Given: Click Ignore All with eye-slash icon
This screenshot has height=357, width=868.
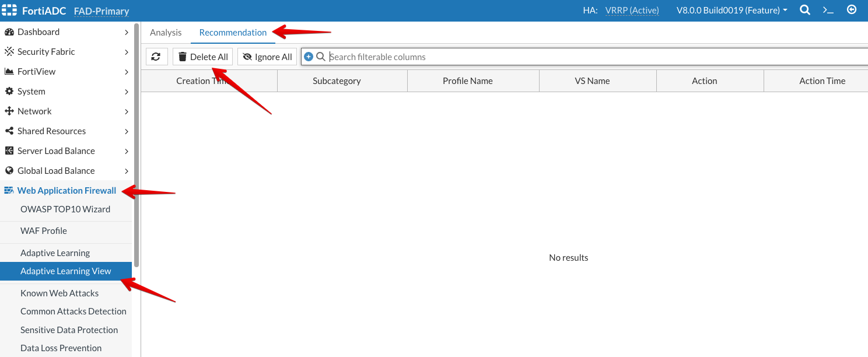Looking at the screenshot, I should coord(267,57).
